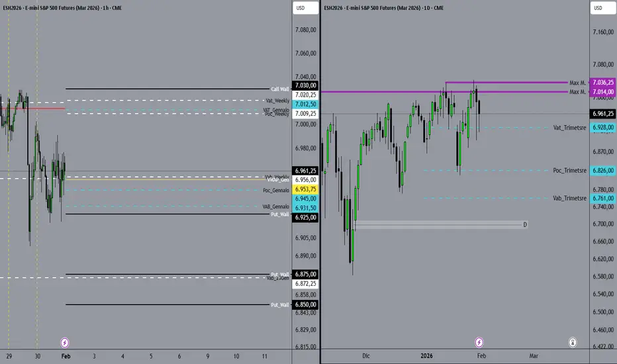Click the 7.080,00 level on the 1h price scale
Screen dimensions: 617x364
tap(306, 30)
